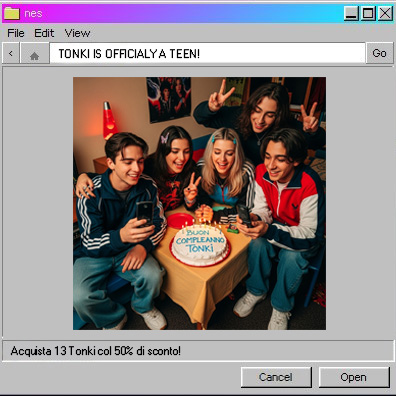Minimize the nes window
This screenshot has width=396, height=396.
coord(352,13)
